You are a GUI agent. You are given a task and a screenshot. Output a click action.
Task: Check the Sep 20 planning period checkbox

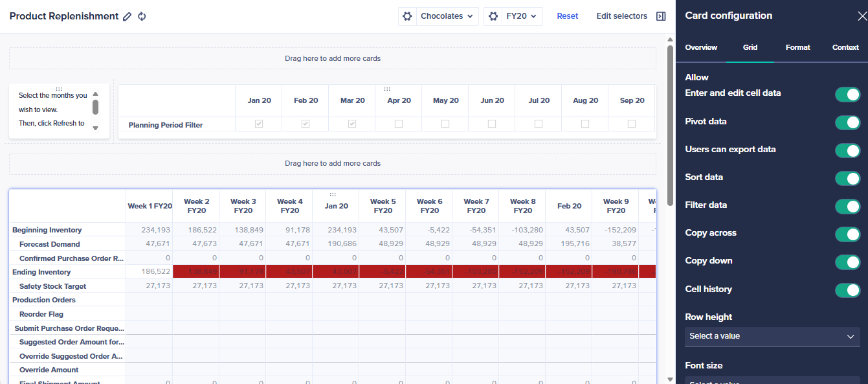(x=632, y=124)
